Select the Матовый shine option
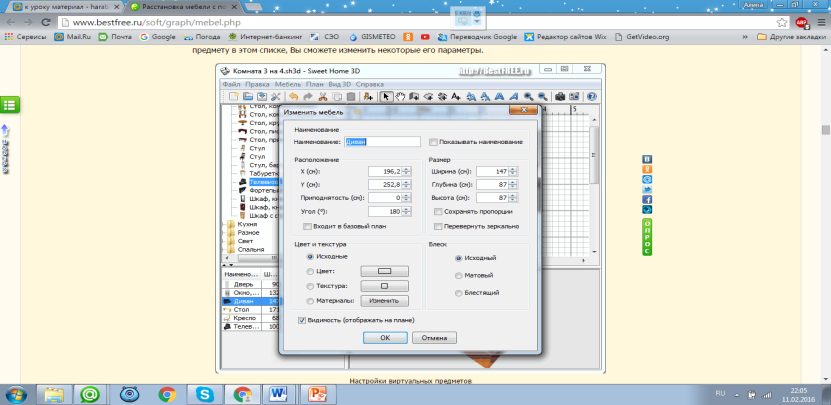Screen dimensions: 831x405 (458, 275)
